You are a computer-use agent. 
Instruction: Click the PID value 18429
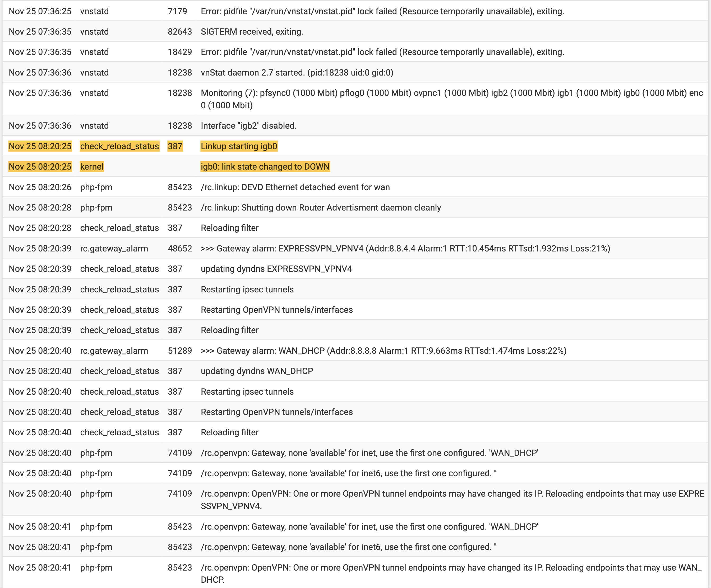[179, 52]
